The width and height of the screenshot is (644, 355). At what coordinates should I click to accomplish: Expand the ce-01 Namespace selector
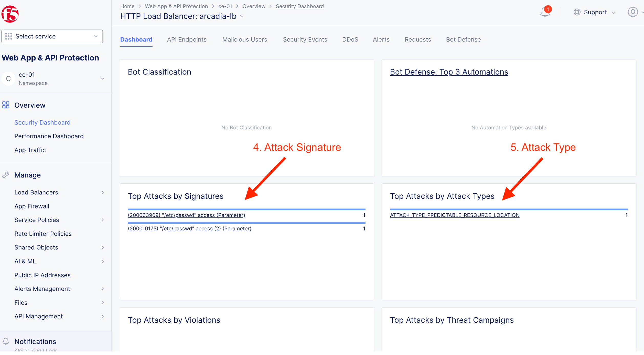click(103, 79)
